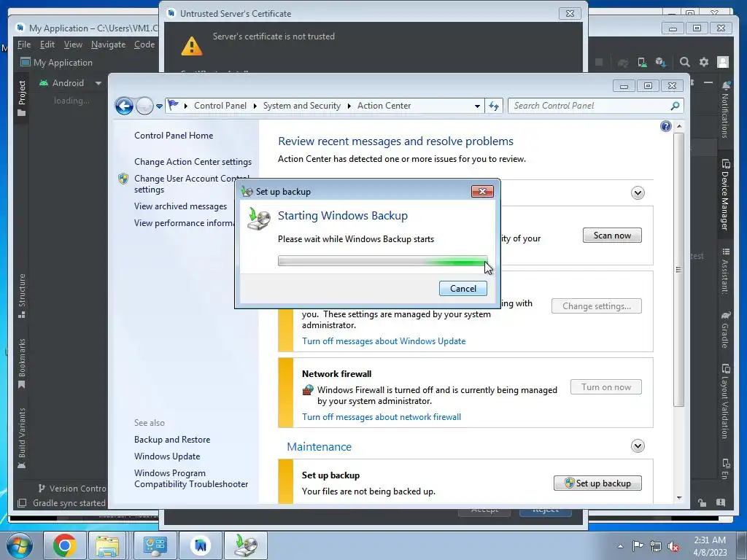Image resolution: width=747 pixels, height=560 pixels.
Task: Click the Set up backup shield button
Action: pyautogui.click(x=597, y=483)
